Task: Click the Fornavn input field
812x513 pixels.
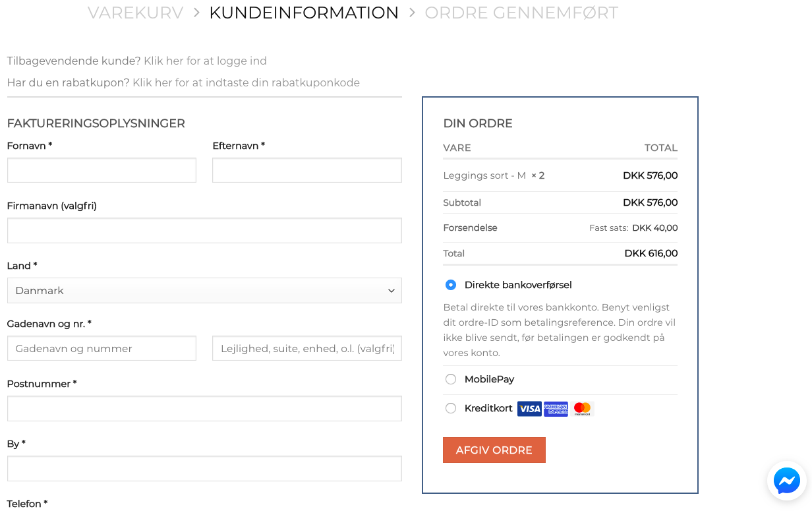Action: [x=101, y=170]
